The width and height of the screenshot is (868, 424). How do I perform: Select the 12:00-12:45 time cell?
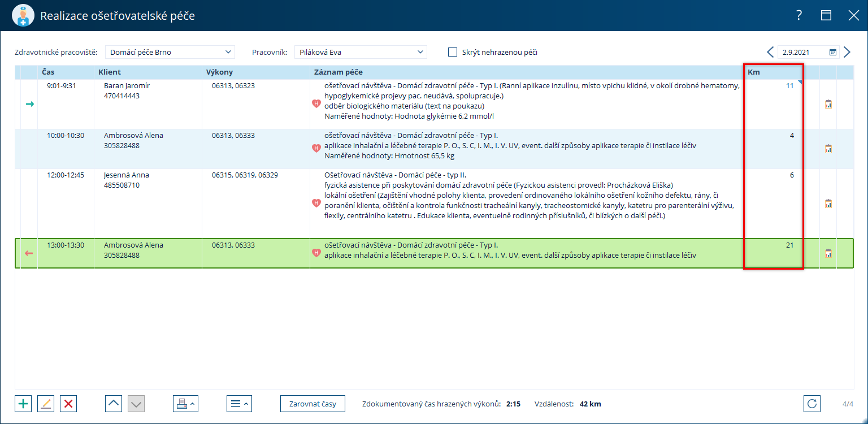click(x=66, y=175)
